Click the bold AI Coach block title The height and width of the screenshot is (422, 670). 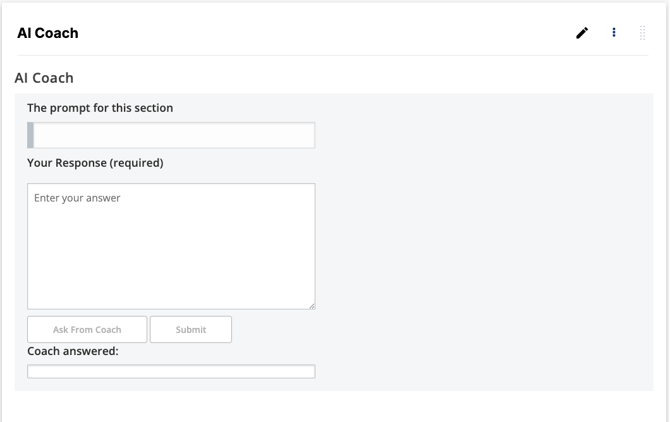point(48,33)
